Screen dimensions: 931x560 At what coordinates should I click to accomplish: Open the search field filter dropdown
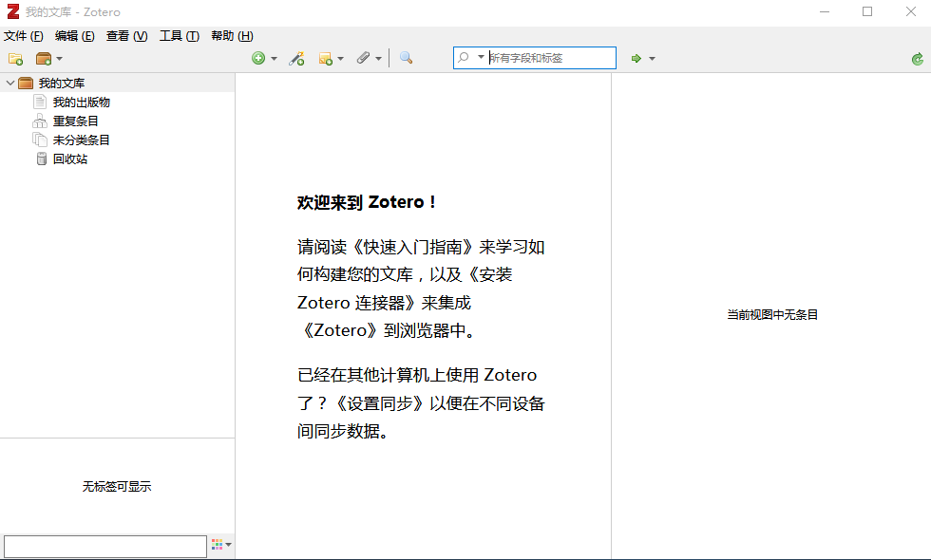[x=480, y=57]
